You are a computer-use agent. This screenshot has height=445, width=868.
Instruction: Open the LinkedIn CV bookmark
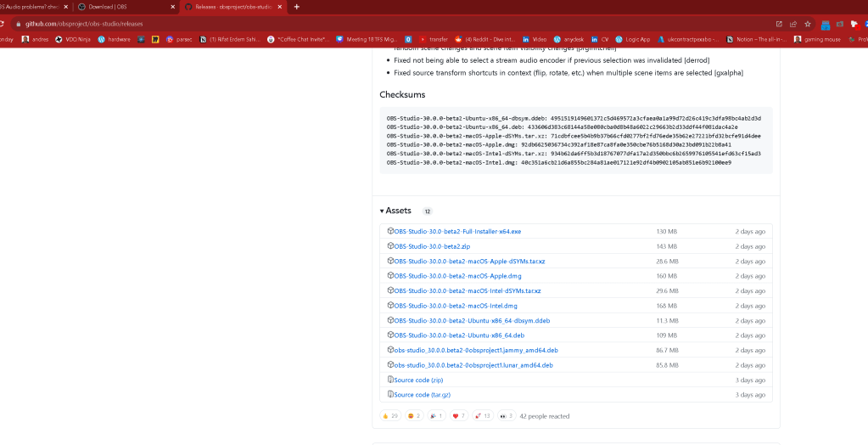coord(600,39)
